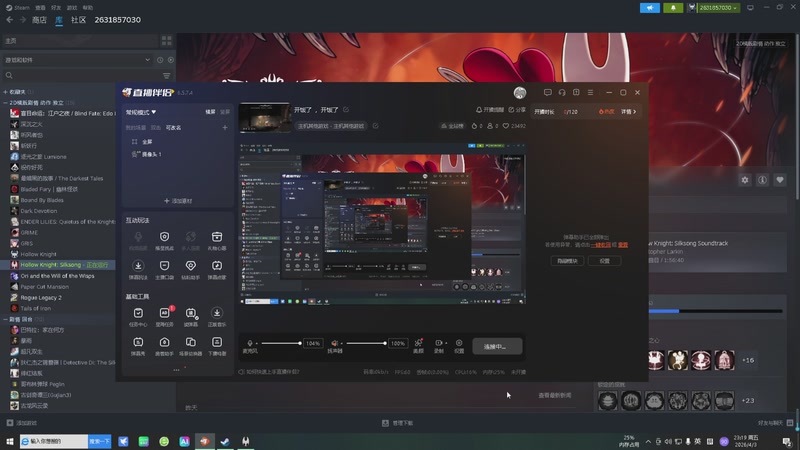Viewport: 800px width, 450px height.
Task: Open Windows Start menu
Action: [x=9, y=441]
